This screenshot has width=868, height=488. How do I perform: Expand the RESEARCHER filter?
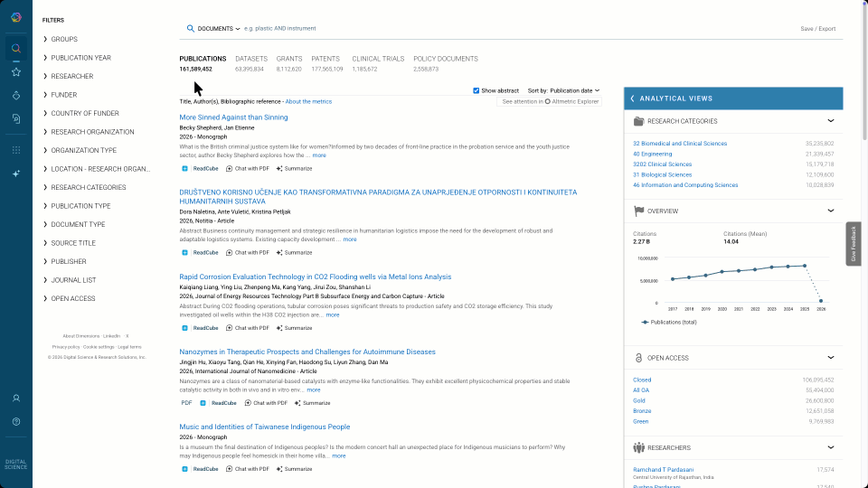click(x=68, y=76)
